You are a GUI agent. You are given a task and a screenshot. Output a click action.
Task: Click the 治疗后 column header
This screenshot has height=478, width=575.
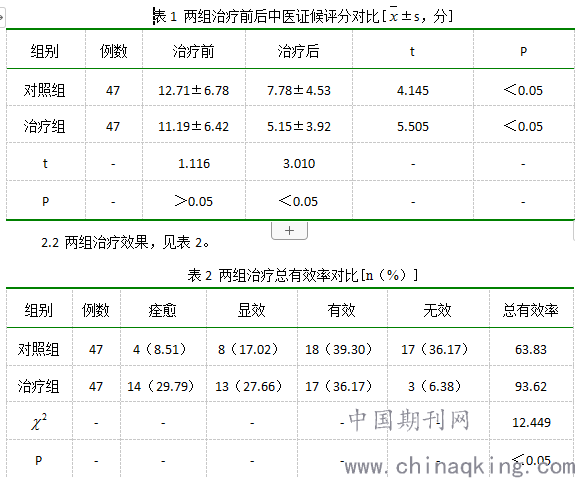(x=299, y=51)
